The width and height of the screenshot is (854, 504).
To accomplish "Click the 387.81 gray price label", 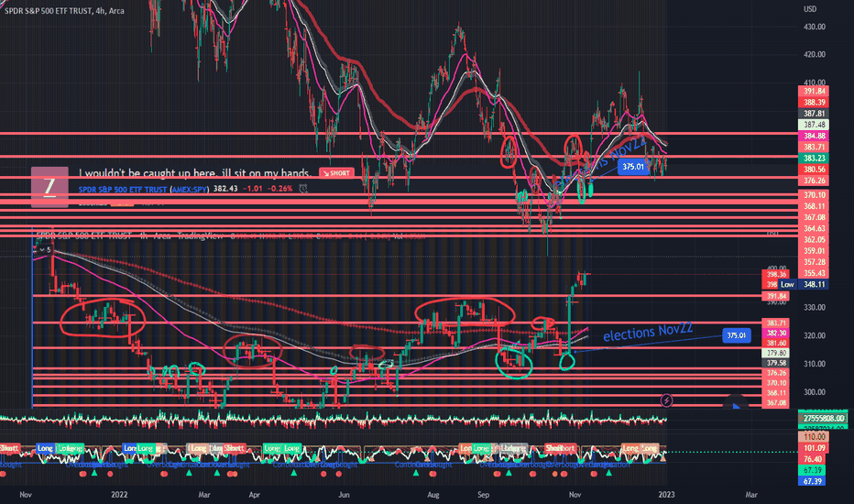I will click(814, 114).
